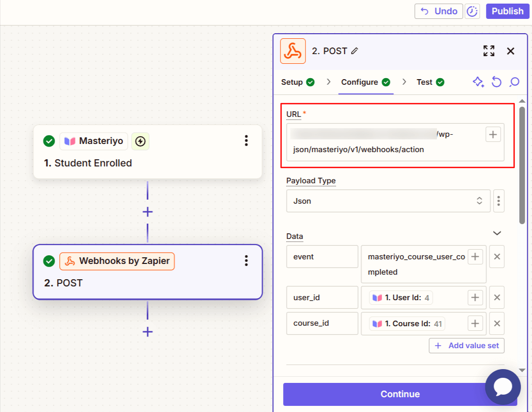This screenshot has width=532, height=412.
Task: Click the green check on Masteriyo step
Action: pyautogui.click(x=49, y=141)
